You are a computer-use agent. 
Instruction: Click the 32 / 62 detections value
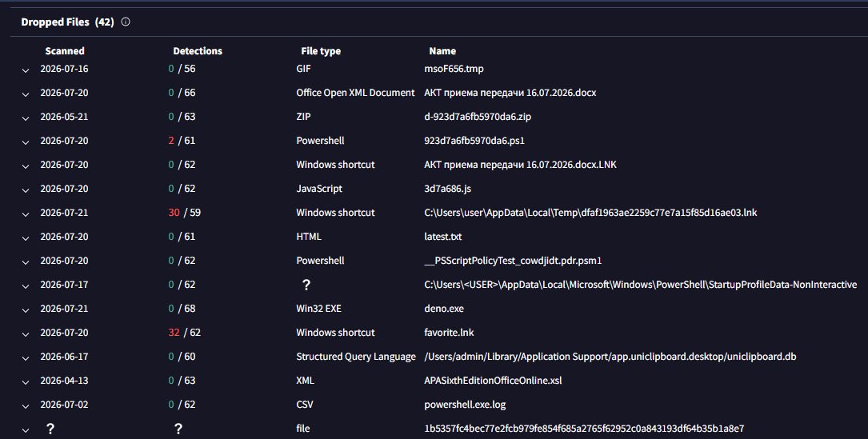184,332
